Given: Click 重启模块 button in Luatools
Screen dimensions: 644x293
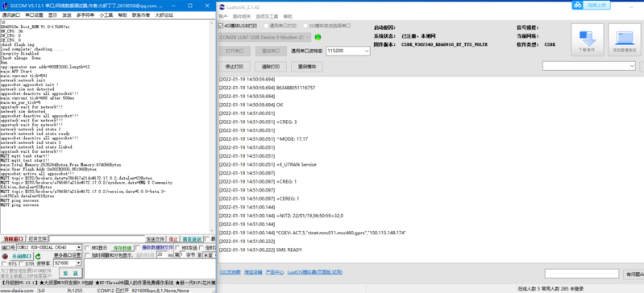Looking at the screenshot, I should 306,67.
